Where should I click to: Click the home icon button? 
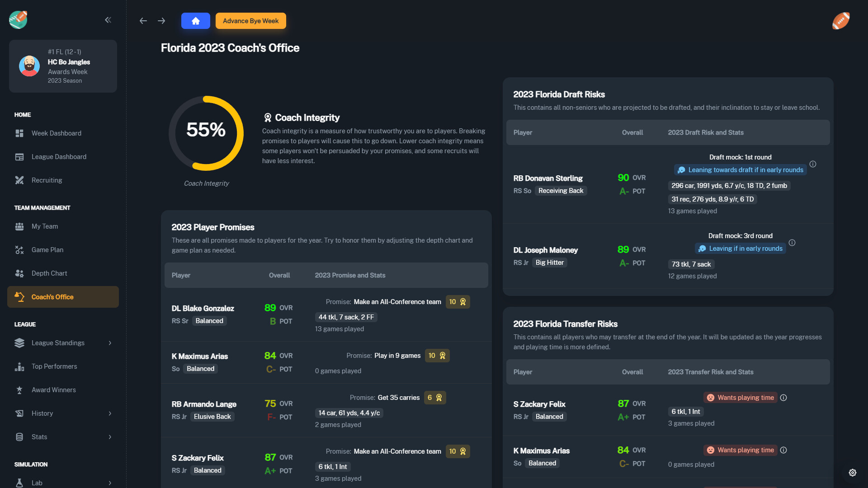tap(195, 21)
